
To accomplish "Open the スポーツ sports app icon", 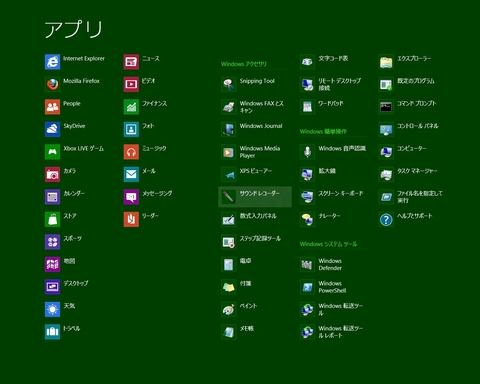I will 52,242.
